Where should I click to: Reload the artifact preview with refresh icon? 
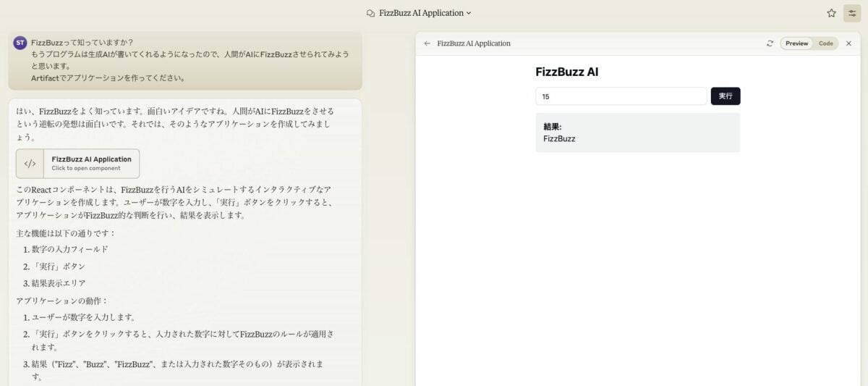click(770, 43)
